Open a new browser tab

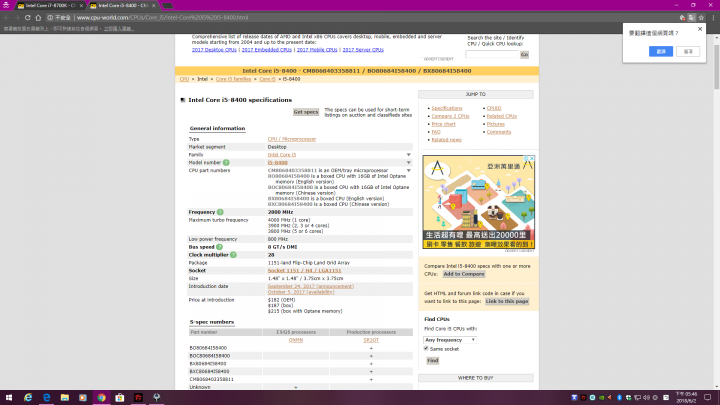coord(168,6)
